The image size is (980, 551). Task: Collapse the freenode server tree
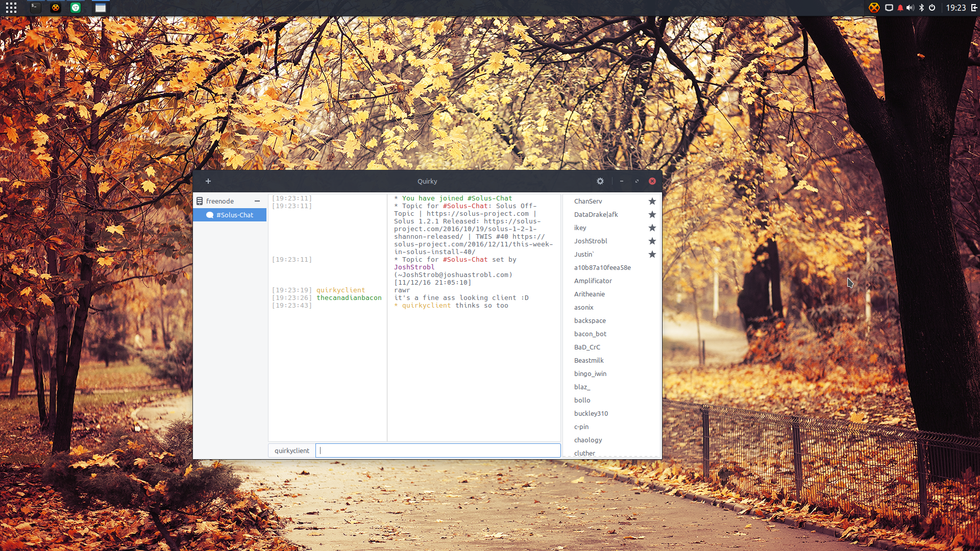pos(257,201)
